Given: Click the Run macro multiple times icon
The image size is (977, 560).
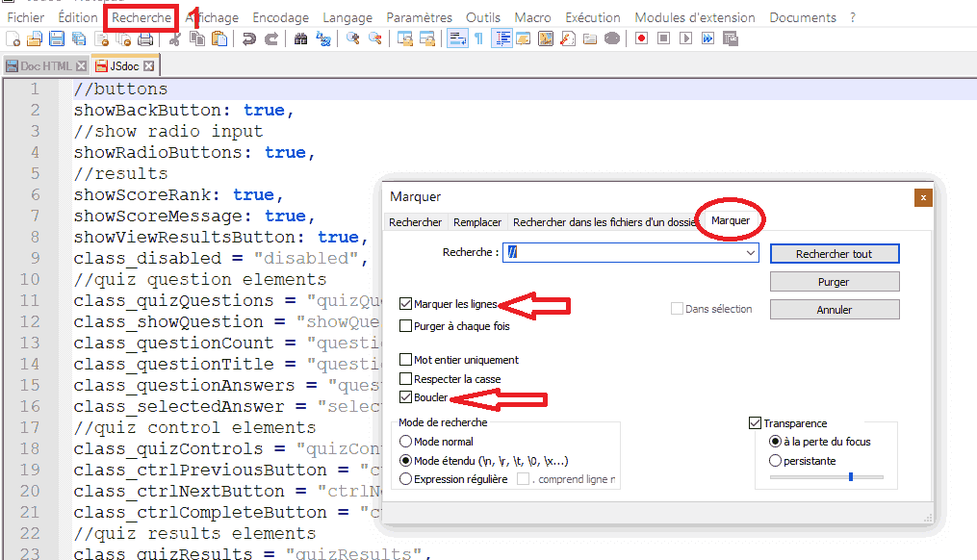Looking at the screenshot, I should click(x=707, y=39).
